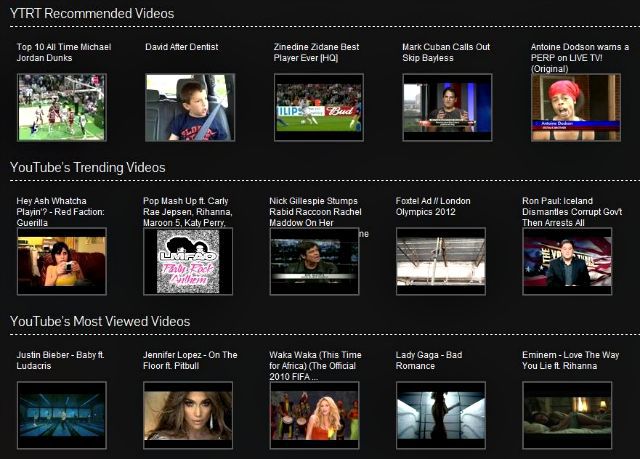Screen dimensions: 640x459
Task: Open the Justin Bieber Baby thumbnail
Action: (62, 415)
